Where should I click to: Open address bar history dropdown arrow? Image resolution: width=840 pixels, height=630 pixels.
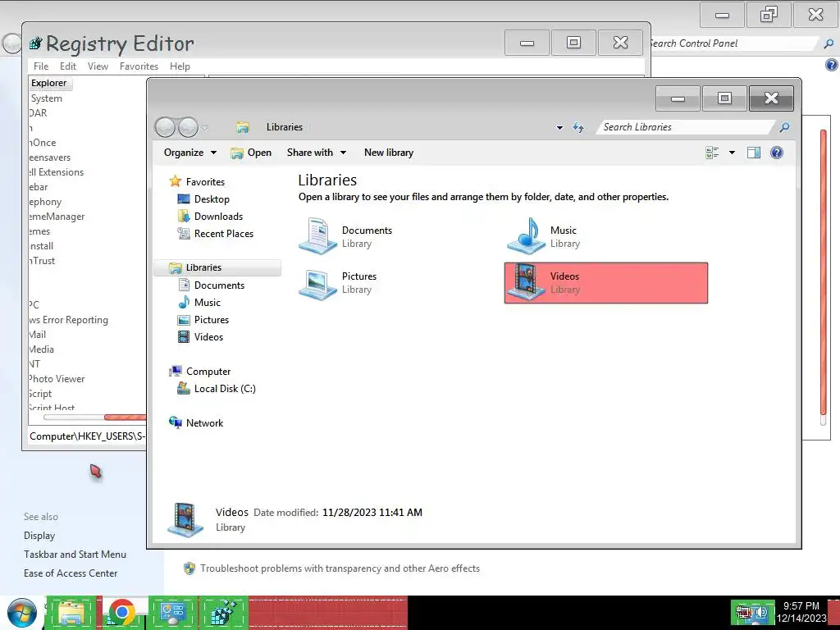click(x=559, y=127)
